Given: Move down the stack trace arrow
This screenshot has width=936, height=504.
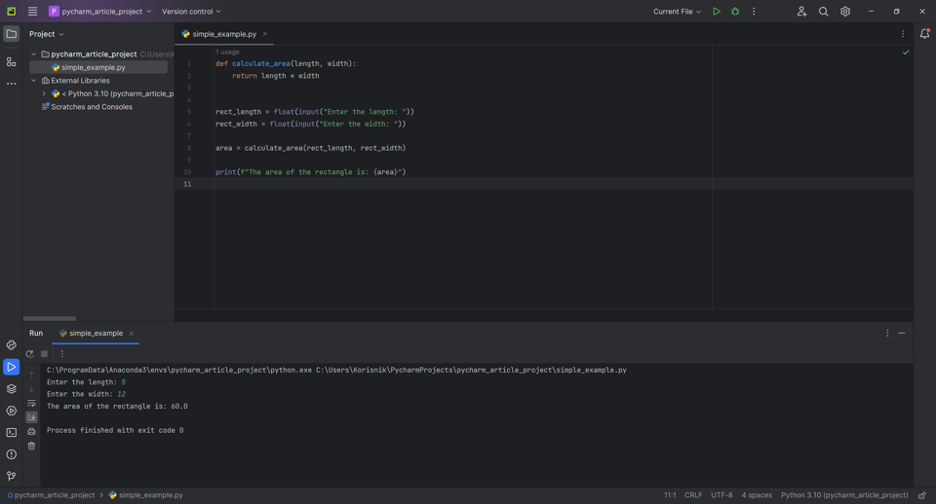Looking at the screenshot, I should [x=32, y=389].
